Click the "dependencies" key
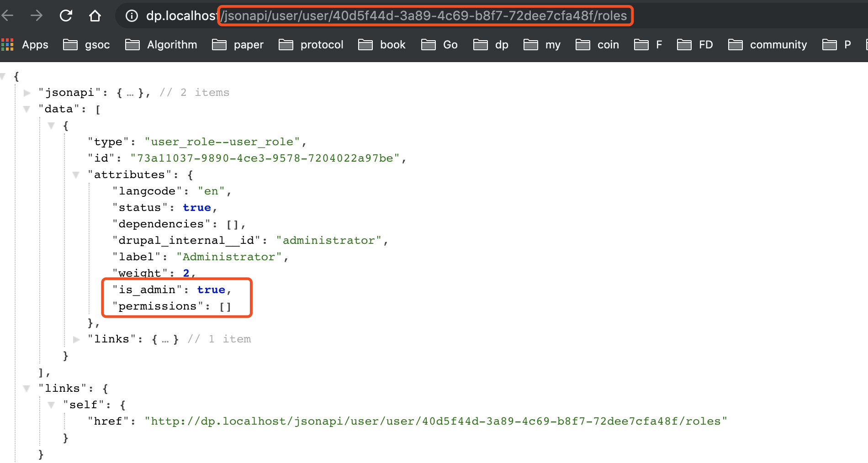868x463 pixels. click(x=161, y=224)
